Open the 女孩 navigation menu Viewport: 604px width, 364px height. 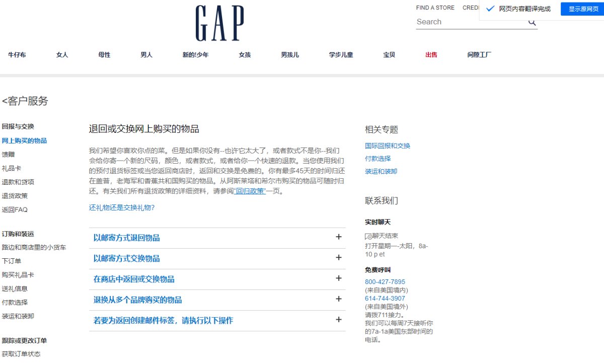245,55
